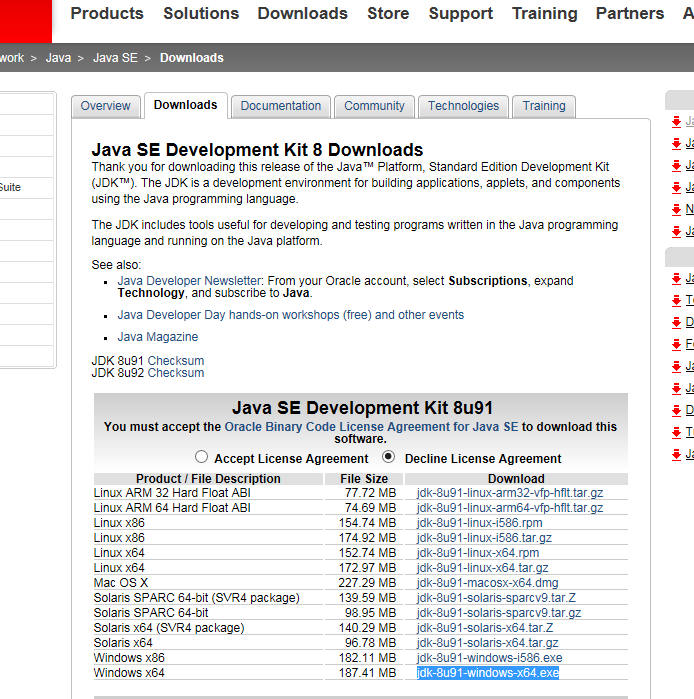The width and height of the screenshot is (694, 699).
Task: Open the Support menu
Action: (461, 13)
